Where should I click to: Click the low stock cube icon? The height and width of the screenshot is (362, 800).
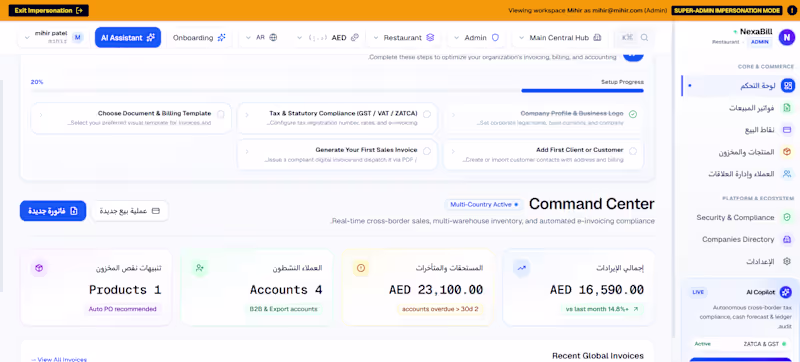coord(39,268)
